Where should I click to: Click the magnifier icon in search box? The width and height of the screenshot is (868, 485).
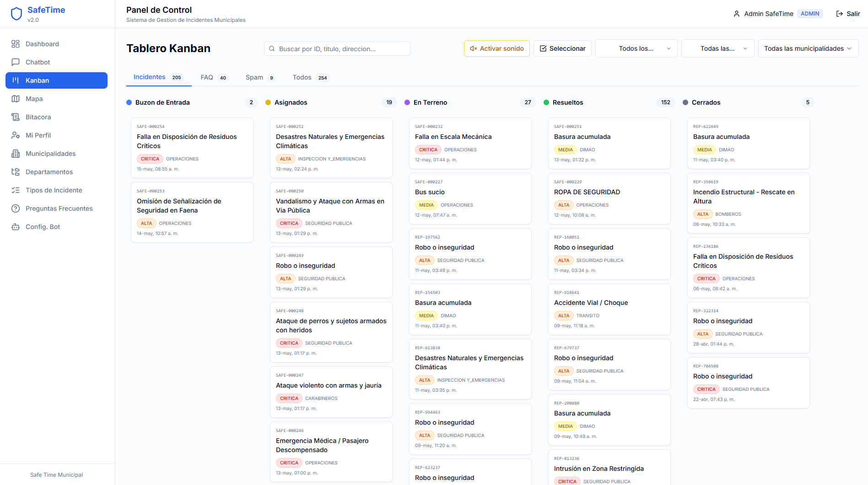pos(272,48)
